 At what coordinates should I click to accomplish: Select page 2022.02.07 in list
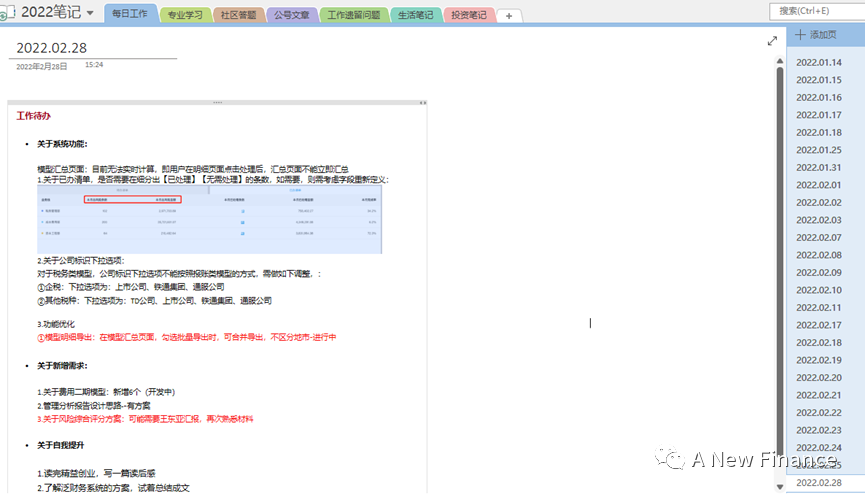[819, 238]
